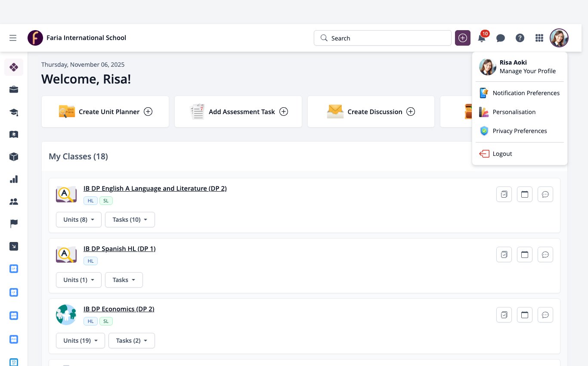
Task: Open the CP programme sidebar icon
Action: (x=14, y=292)
